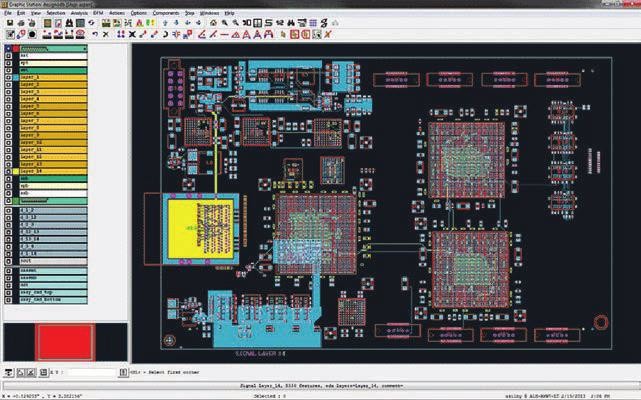Click the home view icon

point(213,23)
